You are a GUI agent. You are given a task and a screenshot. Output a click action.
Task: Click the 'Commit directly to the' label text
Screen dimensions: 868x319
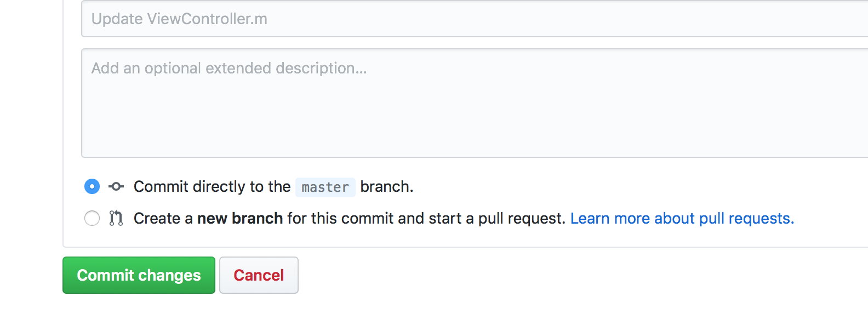tap(212, 187)
